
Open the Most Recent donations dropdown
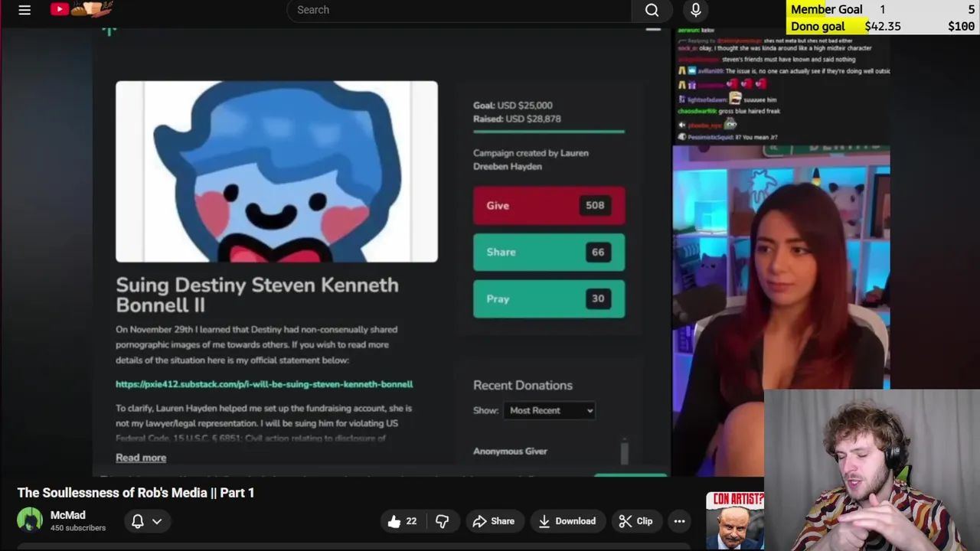[x=549, y=410]
